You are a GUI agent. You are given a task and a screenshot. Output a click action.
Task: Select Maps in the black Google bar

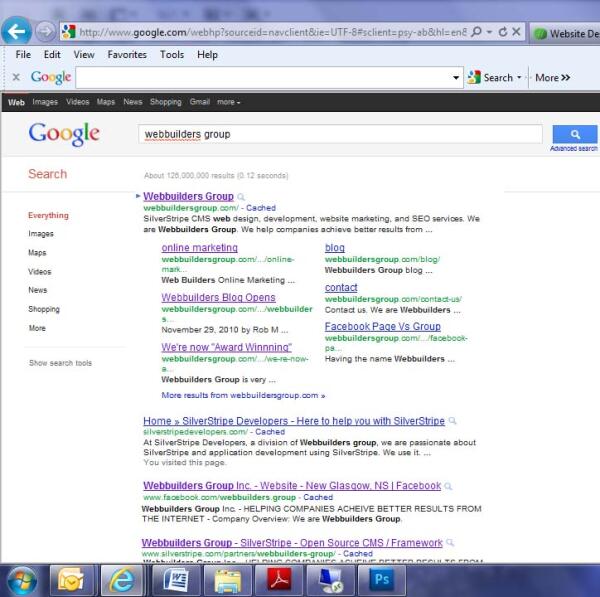[106, 102]
